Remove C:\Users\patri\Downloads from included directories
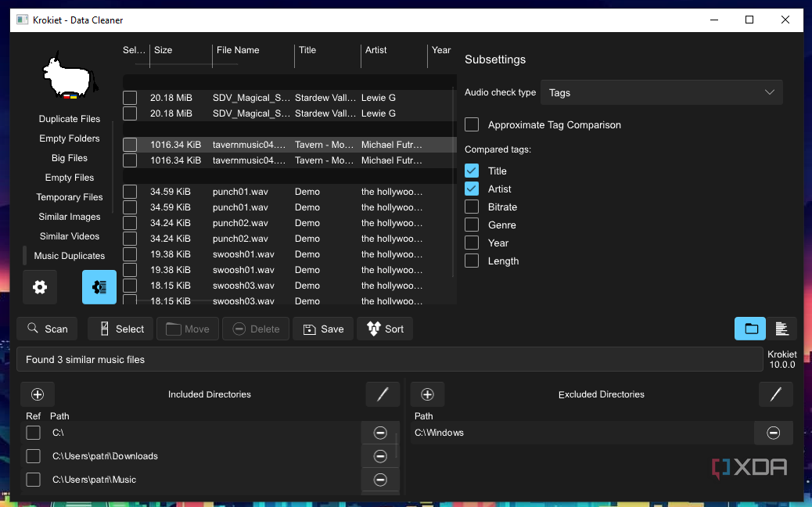Screen dimensions: 812x507 pos(380,456)
